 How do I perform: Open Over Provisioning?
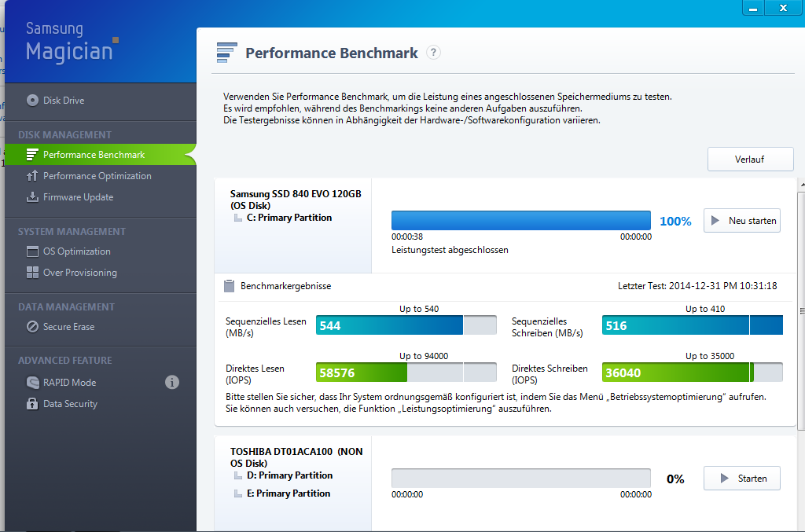[80, 273]
